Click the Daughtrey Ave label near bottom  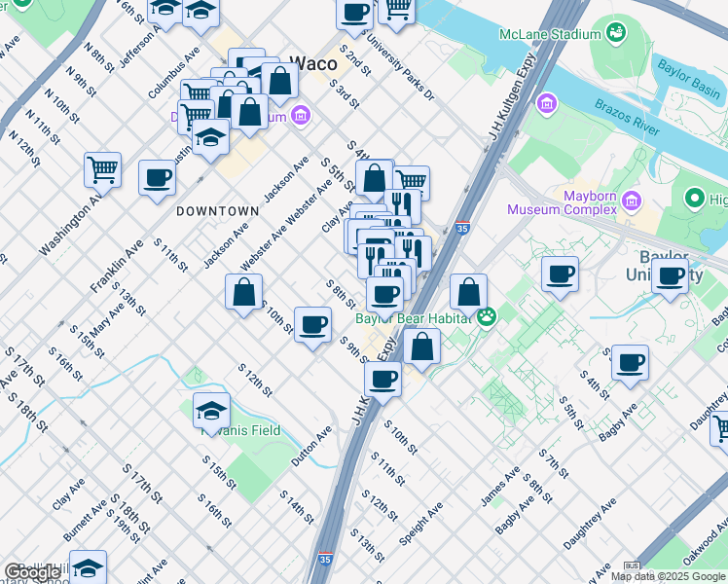tap(590, 524)
